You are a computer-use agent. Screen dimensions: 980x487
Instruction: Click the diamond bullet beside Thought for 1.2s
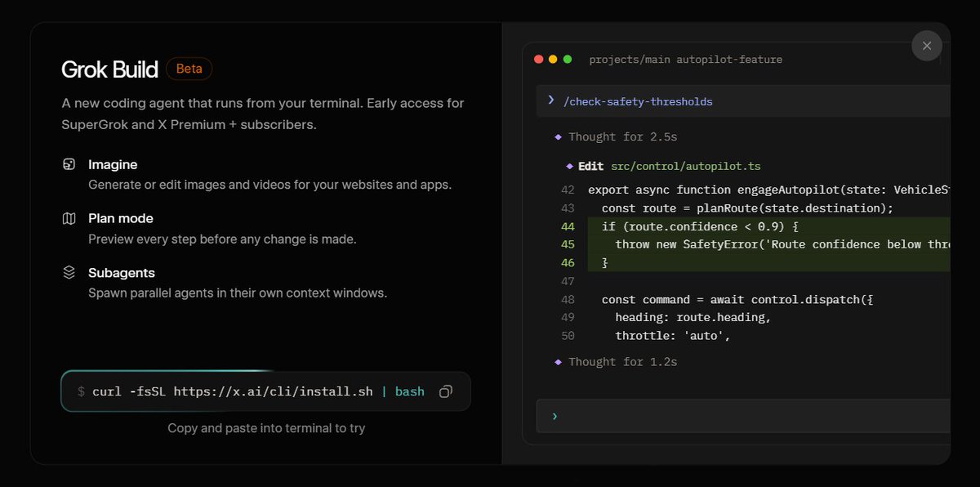tap(559, 361)
